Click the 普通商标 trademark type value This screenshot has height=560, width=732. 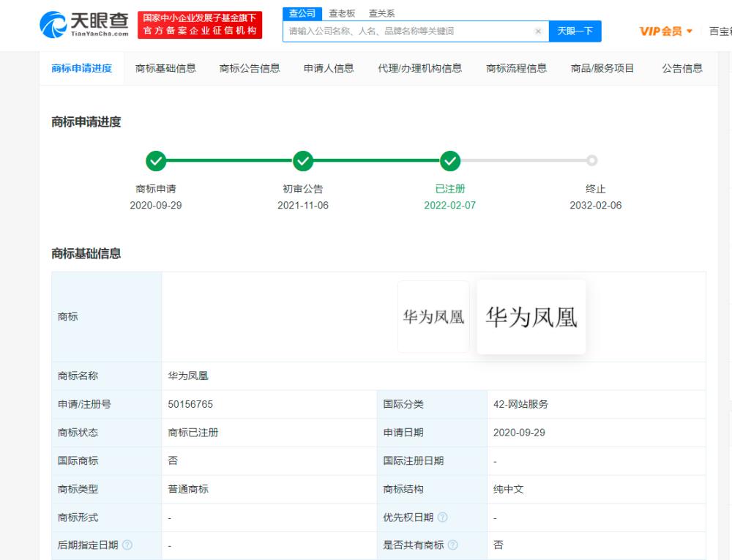pyautogui.click(x=188, y=489)
